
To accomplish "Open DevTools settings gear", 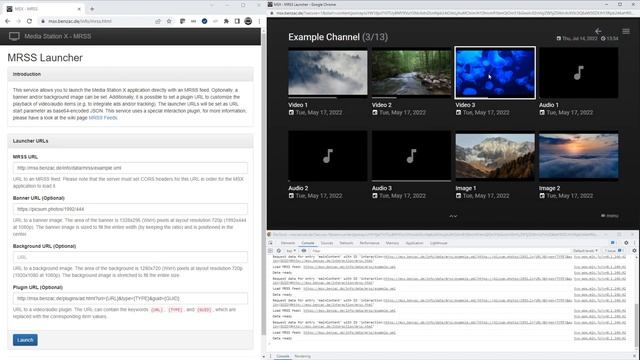I will tap(626, 243).
